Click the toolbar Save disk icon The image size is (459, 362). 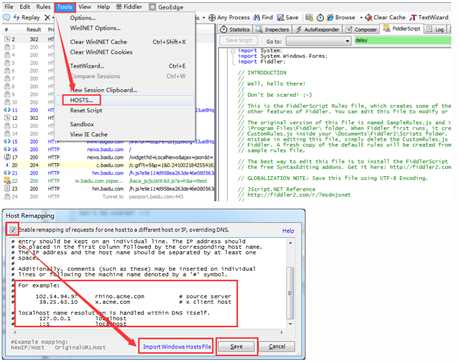click(281, 17)
